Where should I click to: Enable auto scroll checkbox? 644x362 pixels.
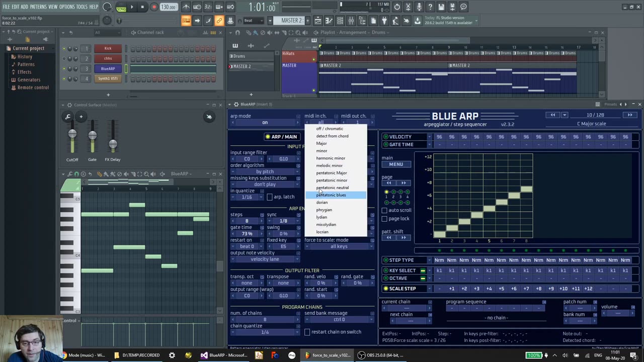(384, 210)
